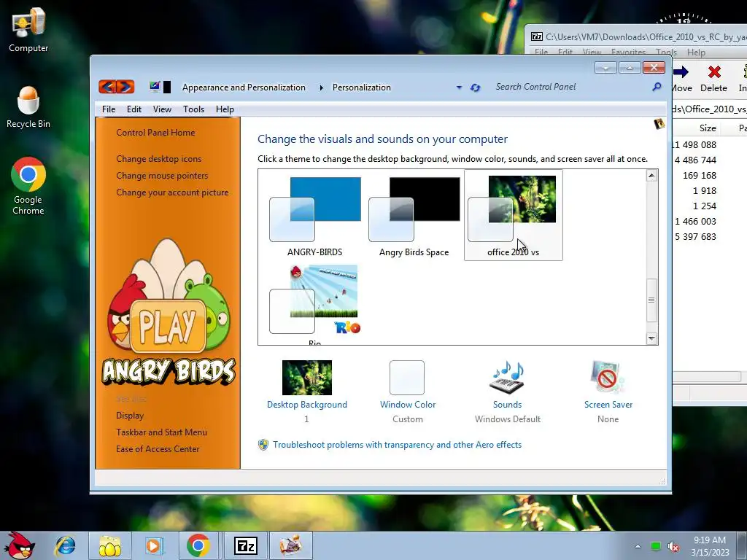Click the Back arrow in Personalization window
747x560 pixels.
coord(108,87)
